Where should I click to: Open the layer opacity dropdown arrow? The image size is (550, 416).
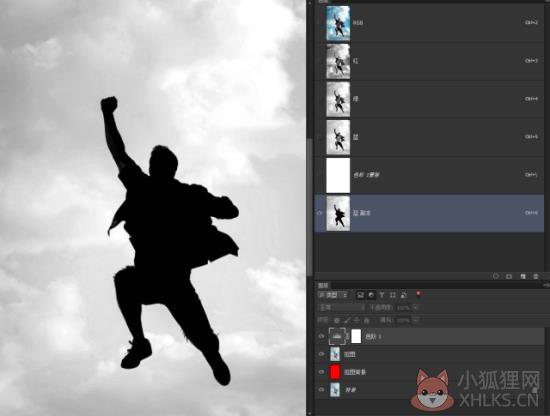point(416,308)
